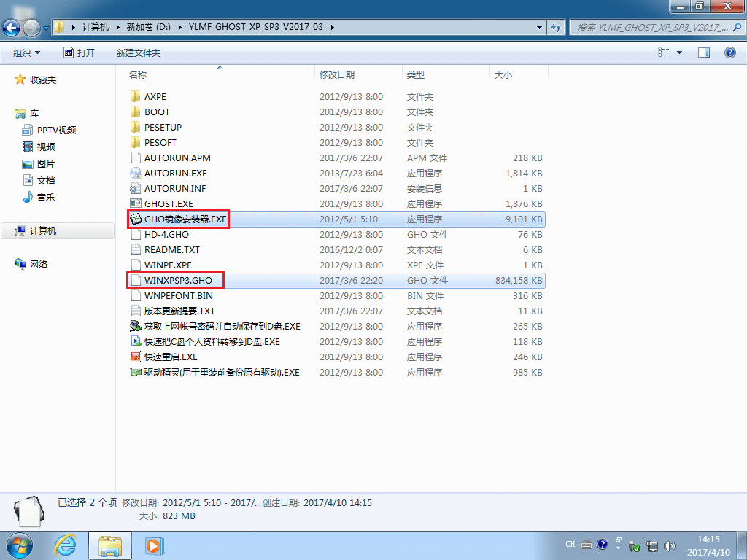Click the 打开 toolbar button

point(80,52)
